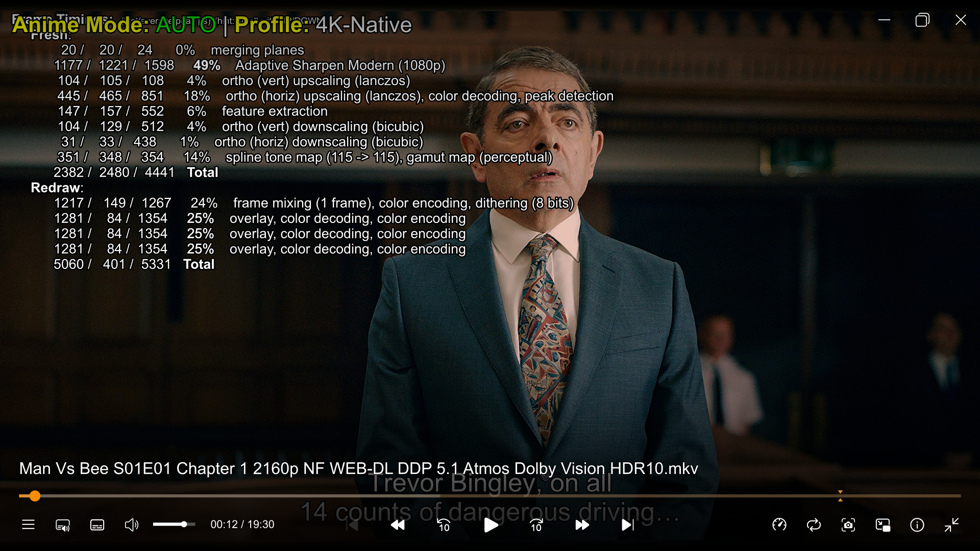Adjust the volume slider

174,524
